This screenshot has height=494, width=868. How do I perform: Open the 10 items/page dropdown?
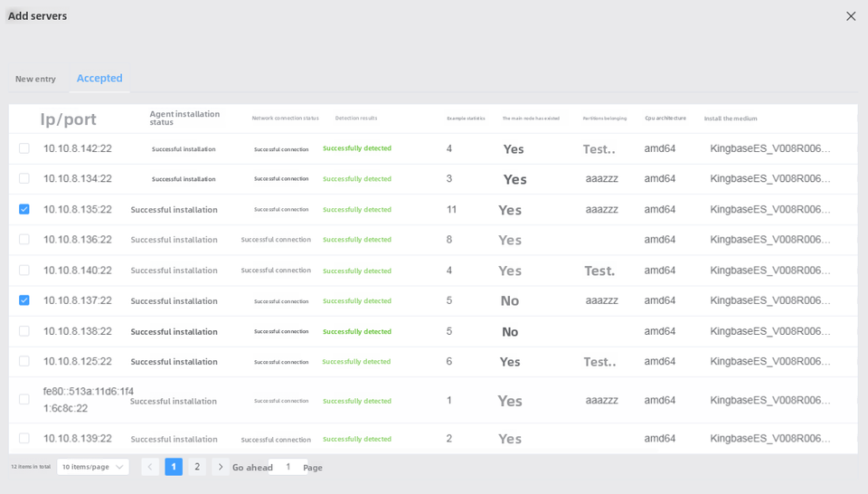coord(92,467)
